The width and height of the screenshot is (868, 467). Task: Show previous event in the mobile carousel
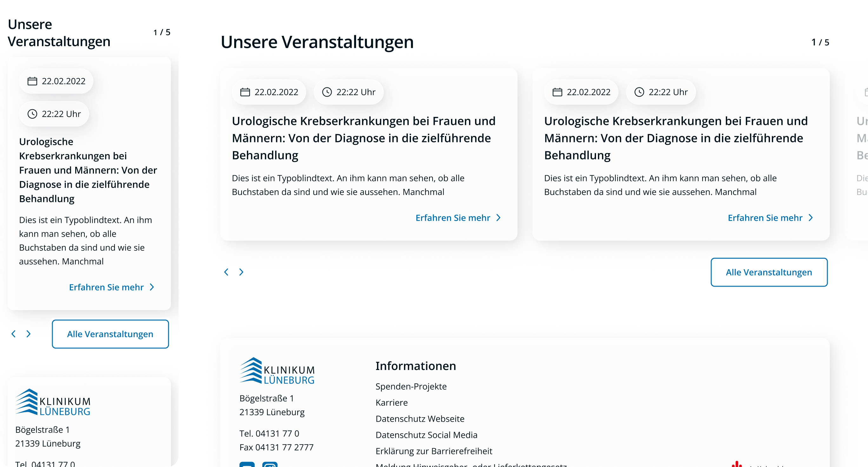click(x=13, y=334)
